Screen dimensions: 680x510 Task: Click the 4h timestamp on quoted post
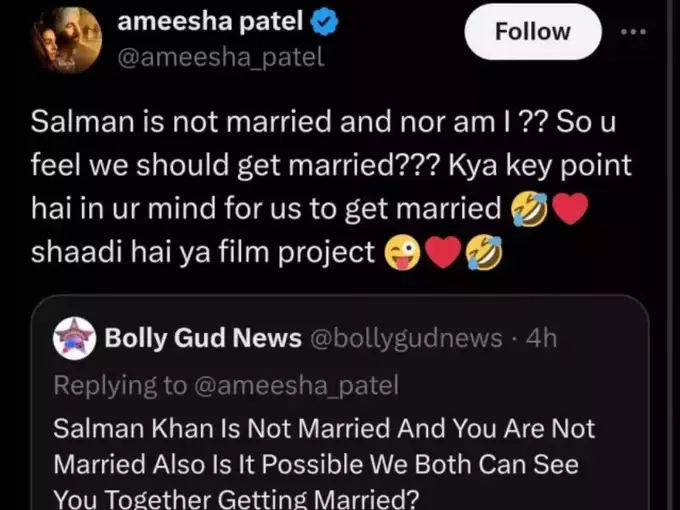click(540, 339)
